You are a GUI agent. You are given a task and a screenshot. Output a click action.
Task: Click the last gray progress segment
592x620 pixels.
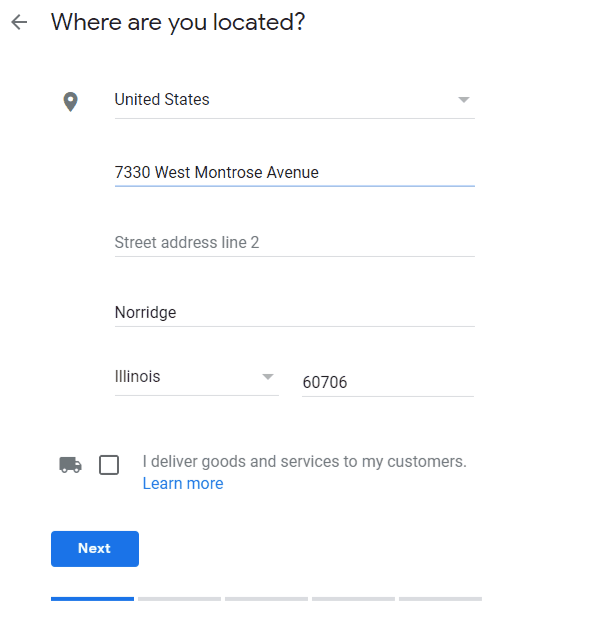pyautogui.click(x=440, y=599)
